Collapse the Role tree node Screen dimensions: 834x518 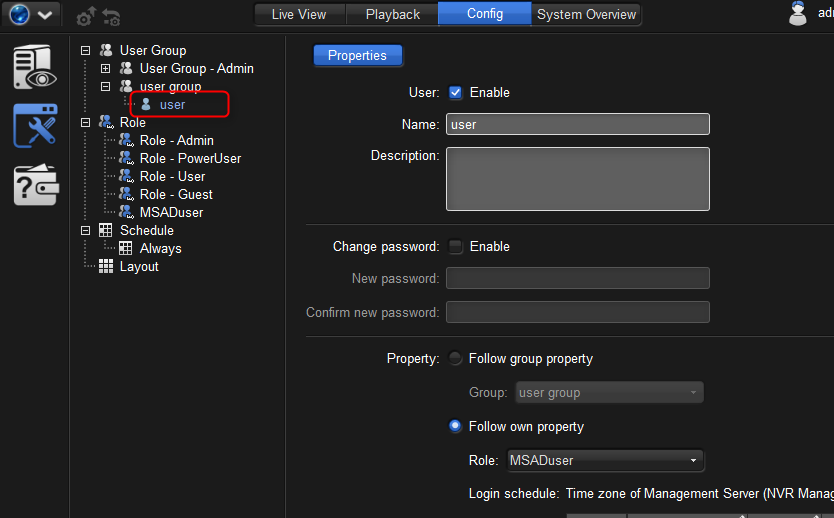(x=85, y=122)
